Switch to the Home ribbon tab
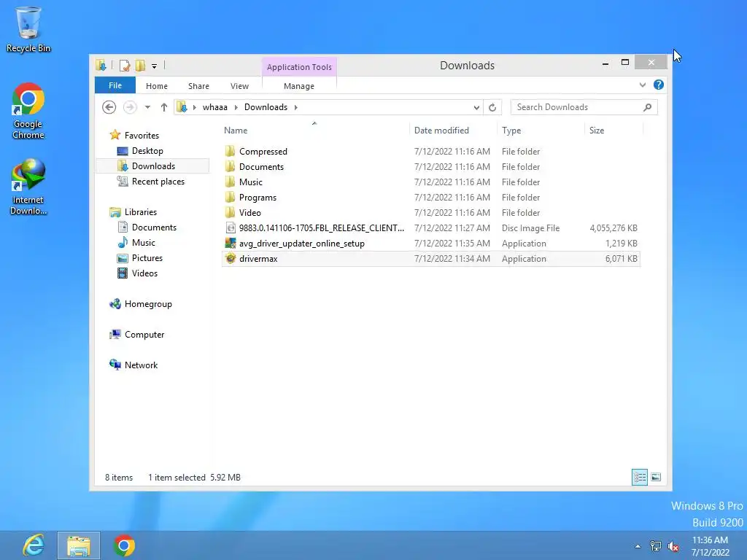The image size is (747, 560). point(157,86)
